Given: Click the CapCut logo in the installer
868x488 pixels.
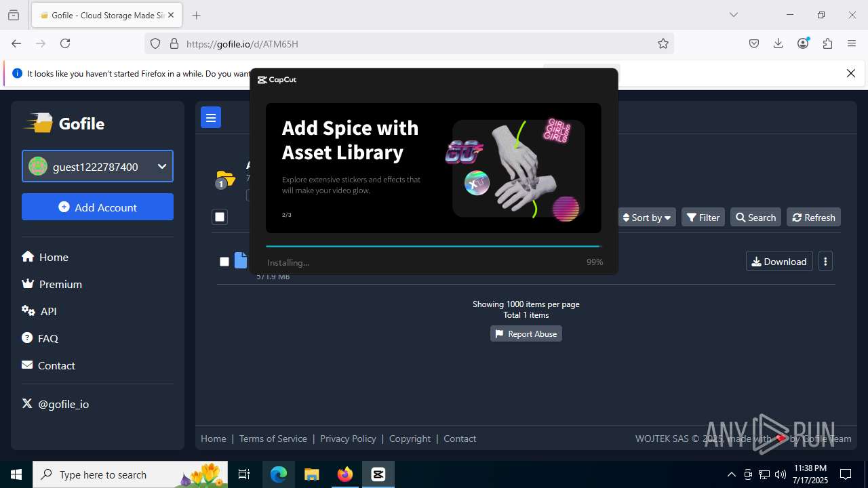Looking at the screenshot, I should [x=277, y=79].
